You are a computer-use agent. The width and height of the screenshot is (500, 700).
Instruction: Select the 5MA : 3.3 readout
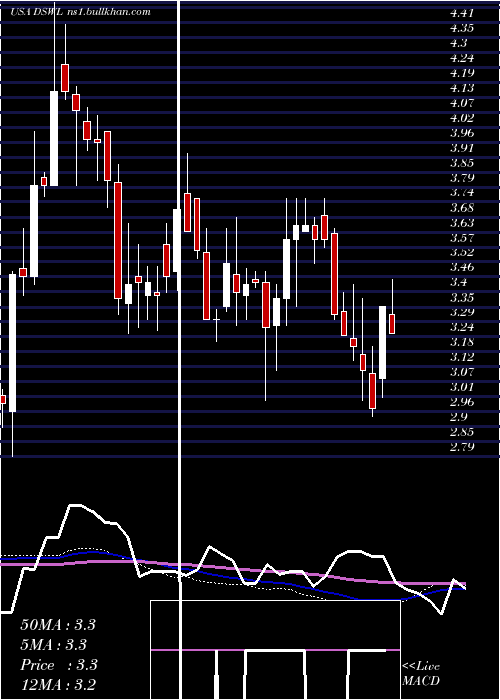coord(54,645)
